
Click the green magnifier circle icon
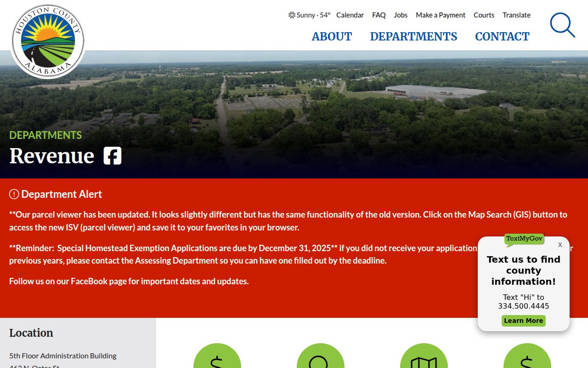point(321,356)
